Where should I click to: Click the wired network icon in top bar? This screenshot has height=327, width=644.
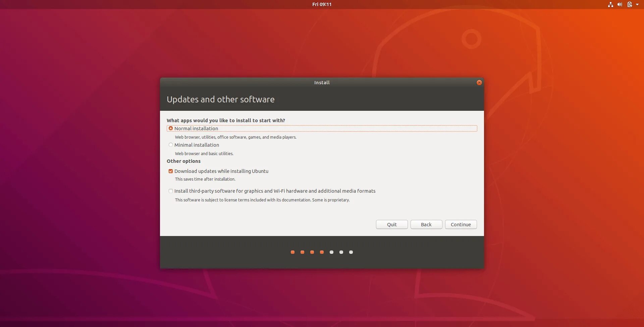click(x=610, y=4)
